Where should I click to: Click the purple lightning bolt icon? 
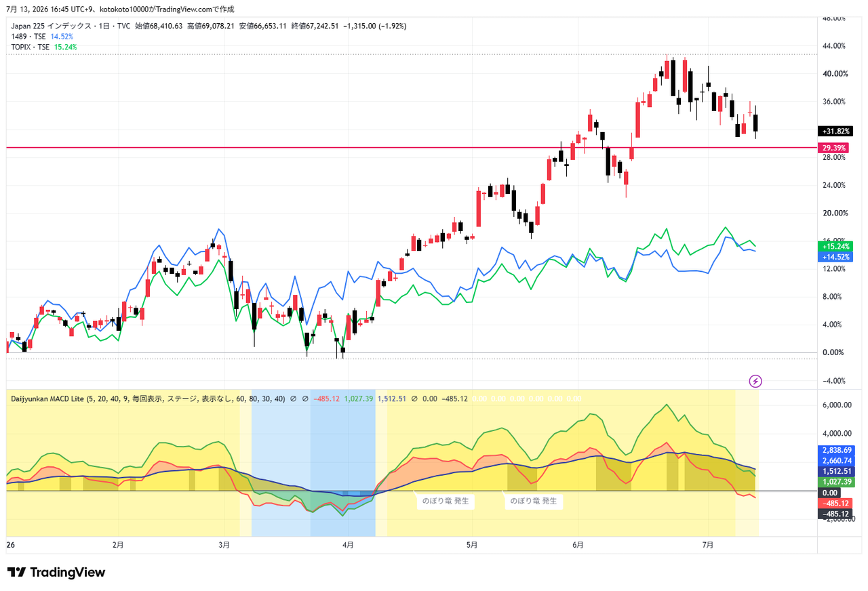coord(755,381)
